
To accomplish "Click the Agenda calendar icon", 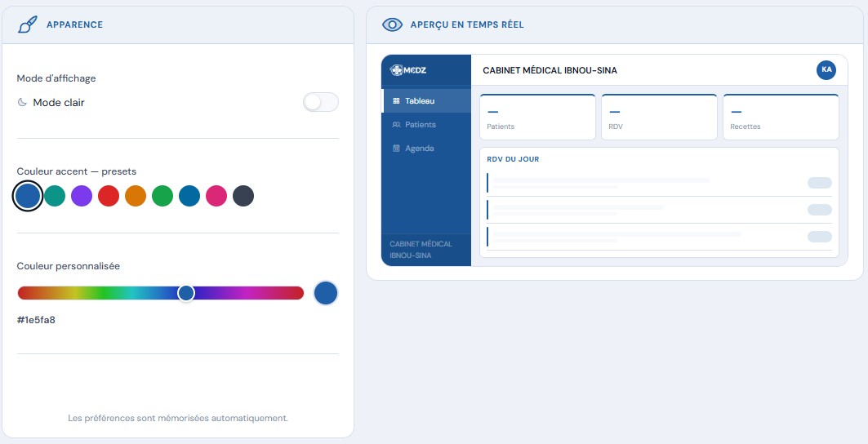I will 396,149.
